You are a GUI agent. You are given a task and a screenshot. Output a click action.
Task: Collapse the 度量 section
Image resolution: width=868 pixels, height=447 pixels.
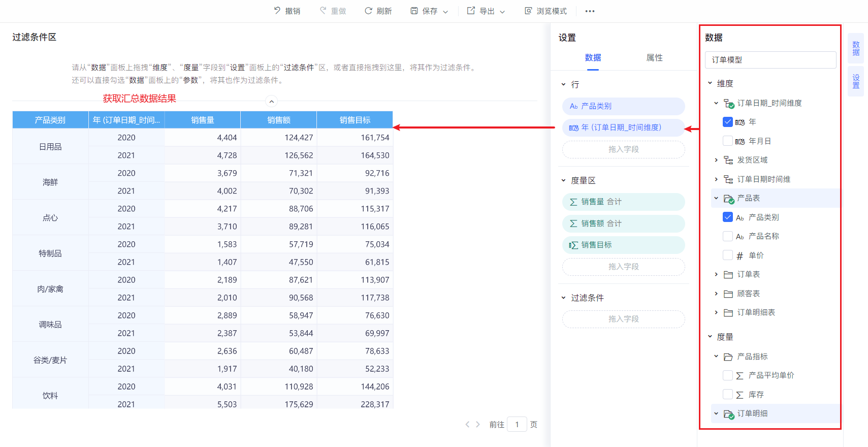coord(710,336)
